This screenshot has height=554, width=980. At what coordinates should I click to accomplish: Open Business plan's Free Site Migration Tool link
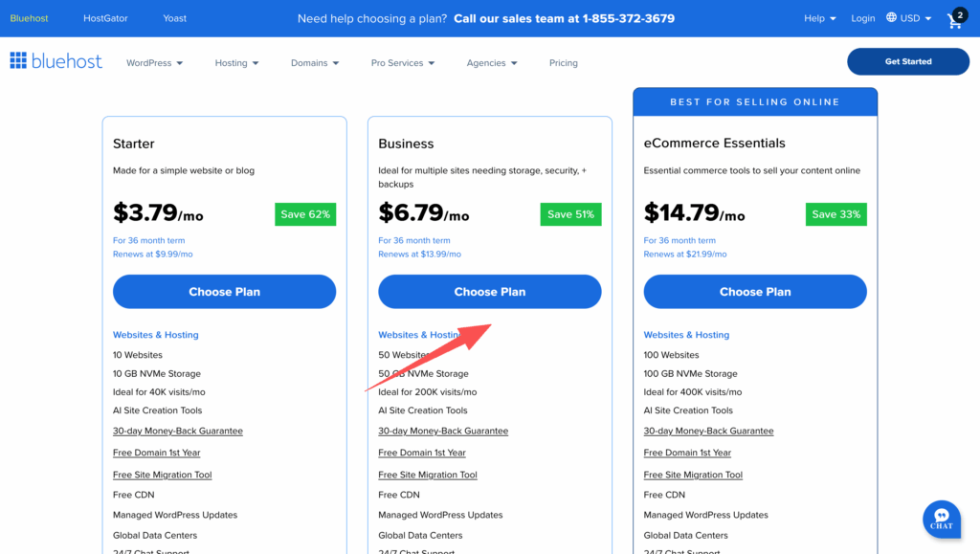click(x=427, y=475)
